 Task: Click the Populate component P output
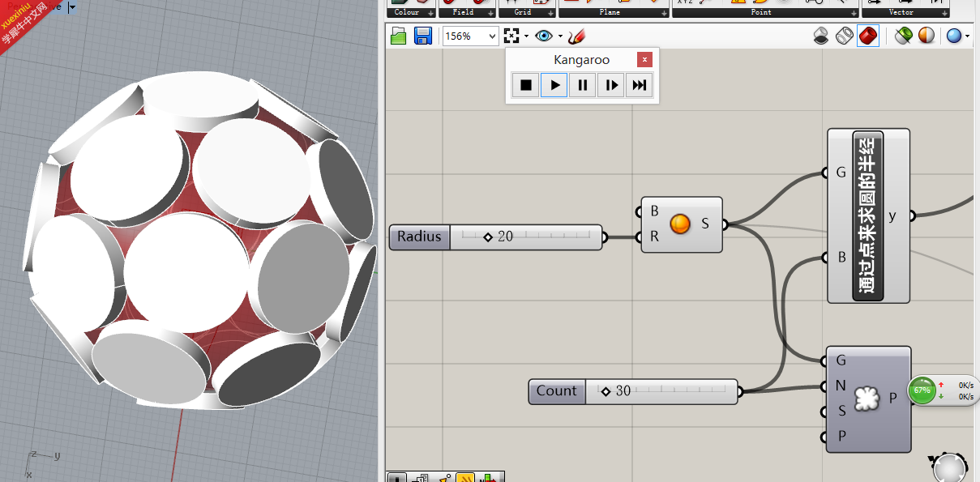point(892,398)
